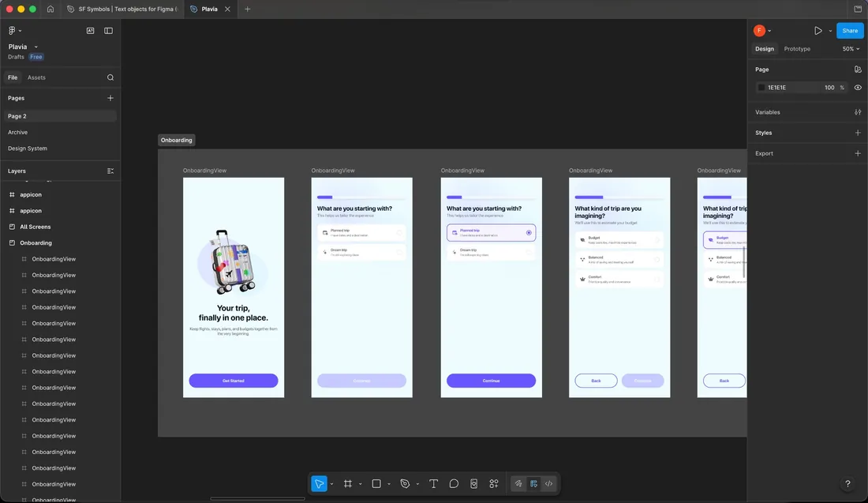Open the Actions tool in the toolbar
Viewport: 868px width, 503px height.
click(x=474, y=483)
